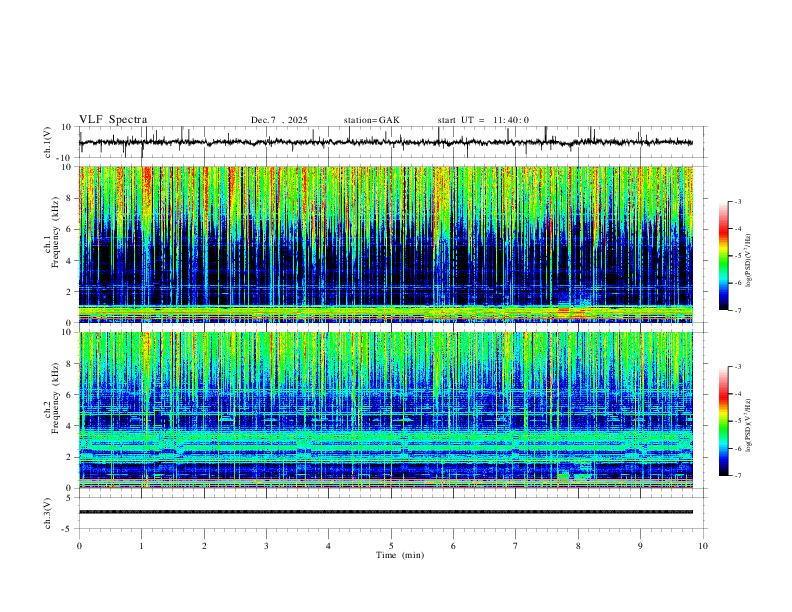Click the log(PSD) label beside ch.2 color bar
This screenshot has height=612, width=792.
[748, 425]
